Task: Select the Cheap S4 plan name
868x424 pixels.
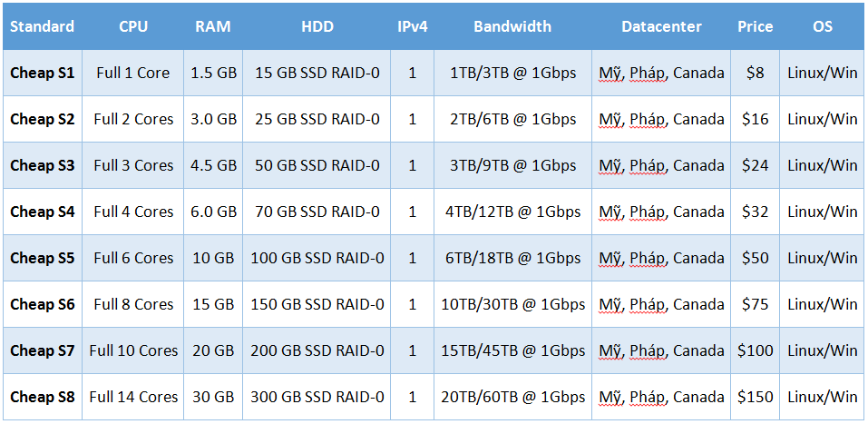Action: [42, 212]
